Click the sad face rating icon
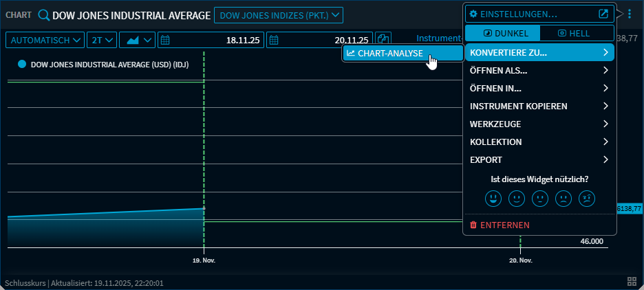 pyautogui.click(x=563, y=199)
